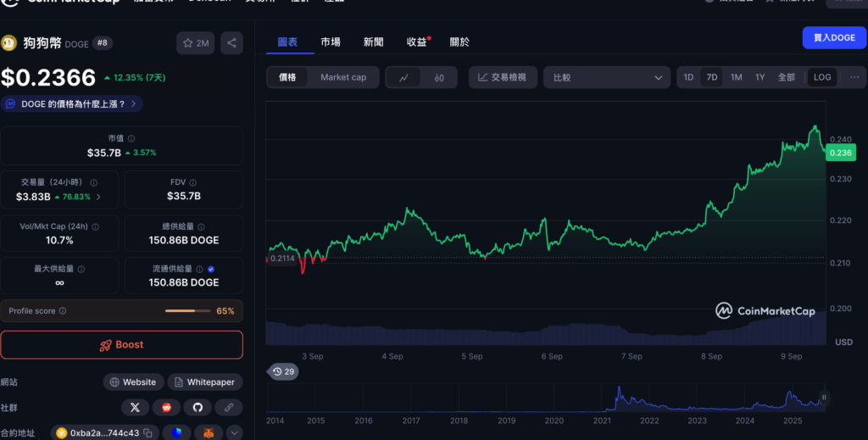Image resolution: width=868 pixels, height=440 pixels.
Task: Click the verified badge by 流通供給量
Action: pos(211,270)
